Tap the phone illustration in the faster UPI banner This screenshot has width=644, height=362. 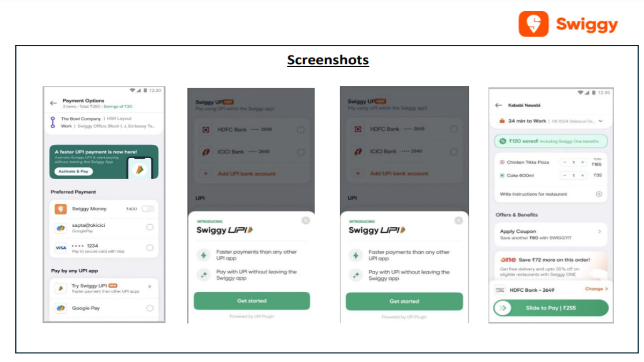pyautogui.click(x=140, y=167)
